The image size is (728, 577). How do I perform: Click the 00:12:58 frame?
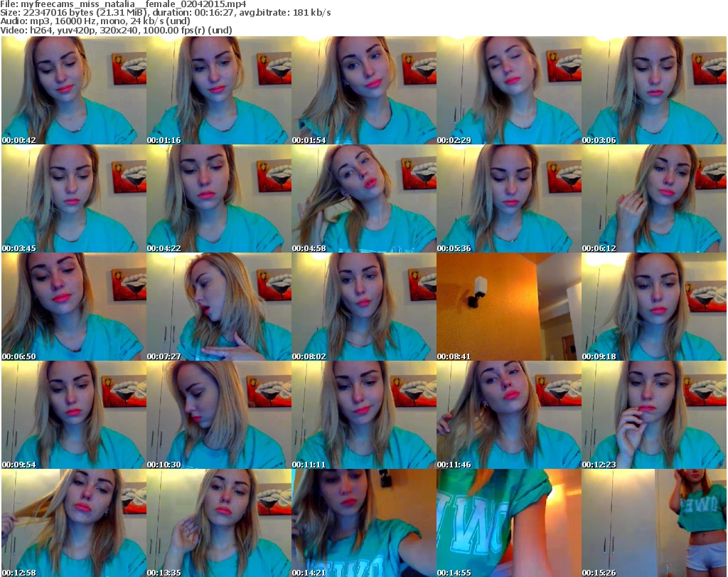click(x=74, y=523)
